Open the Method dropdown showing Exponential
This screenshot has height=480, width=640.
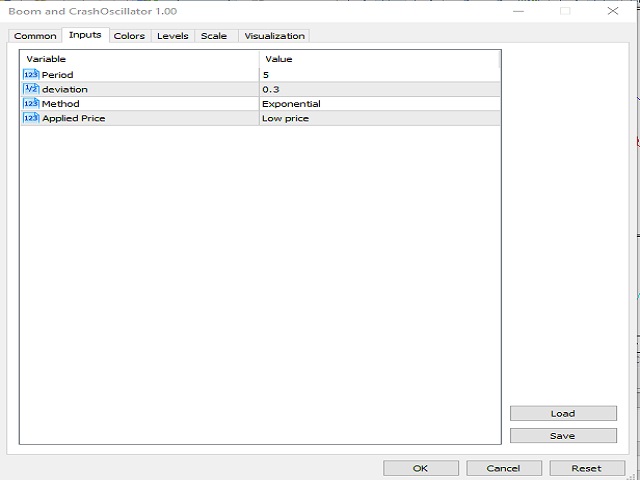coord(378,103)
